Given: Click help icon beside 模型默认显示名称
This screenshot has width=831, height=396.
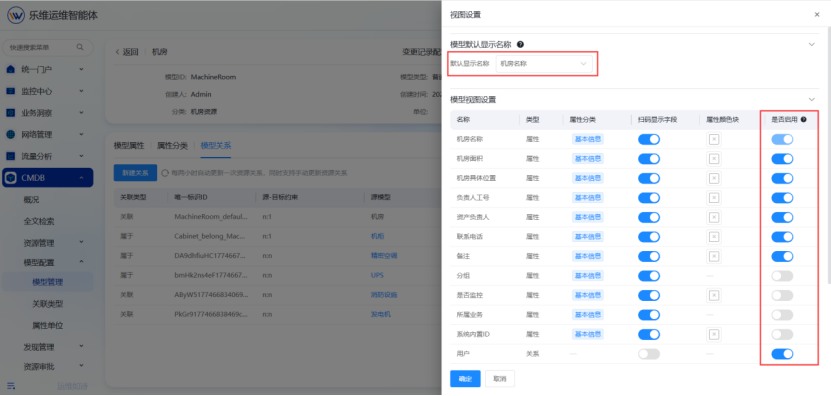Looking at the screenshot, I should coord(520,45).
